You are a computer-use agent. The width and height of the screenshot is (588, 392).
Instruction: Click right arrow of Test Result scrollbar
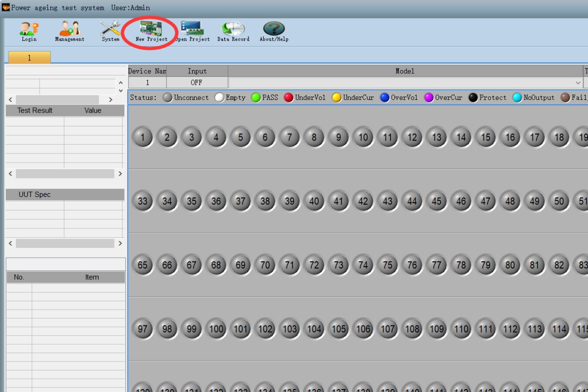point(120,174)
